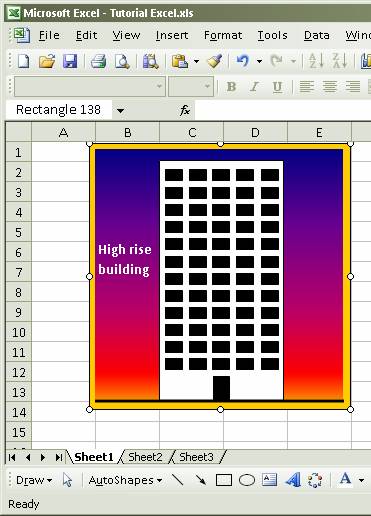Click the Paste clipboard icon
The height and width of the screenshot is (516, 371).
point(180,61)
